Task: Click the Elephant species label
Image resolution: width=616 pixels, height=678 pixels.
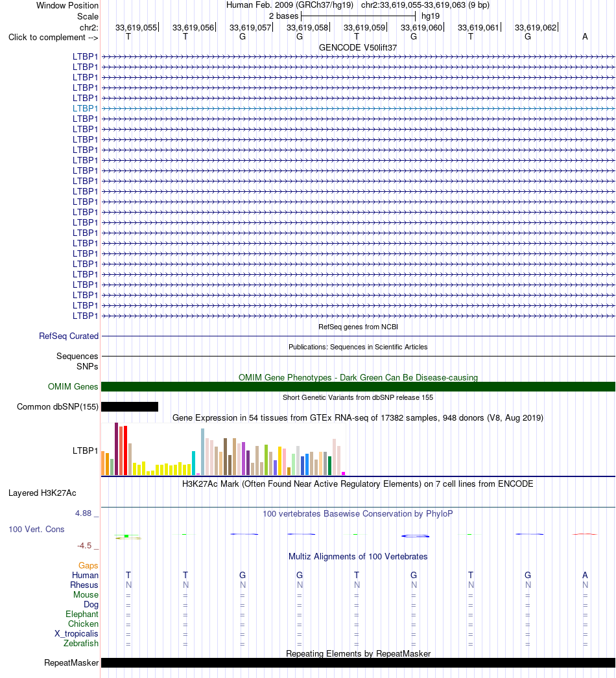Action: (82, 614)
